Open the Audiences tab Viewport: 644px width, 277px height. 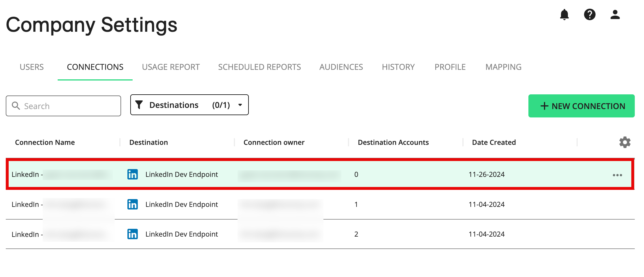[341, 67]
